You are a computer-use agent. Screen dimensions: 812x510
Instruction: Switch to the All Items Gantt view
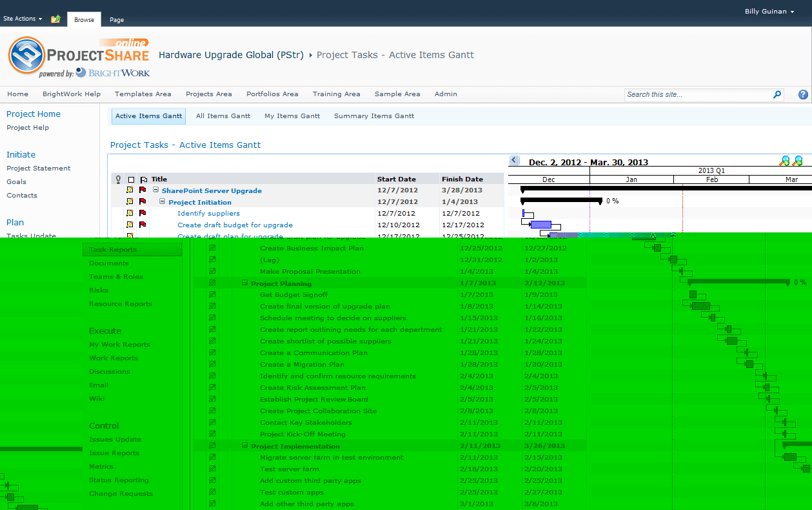(223, 116)
